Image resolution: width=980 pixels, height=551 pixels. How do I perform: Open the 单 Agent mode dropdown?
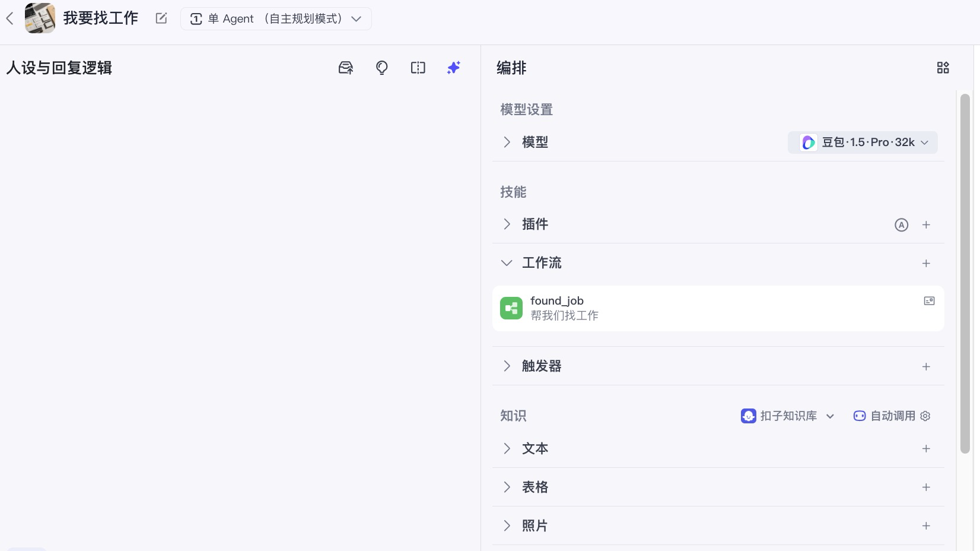276,18
